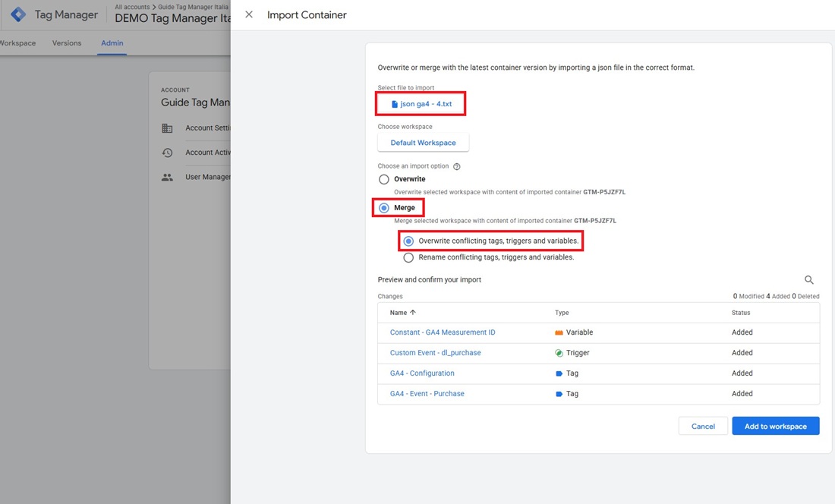This screenshot has height=504, width=835.
Task: Open Account Settings in Admin page
Action: pyautogui.click(x=208, y=128)
